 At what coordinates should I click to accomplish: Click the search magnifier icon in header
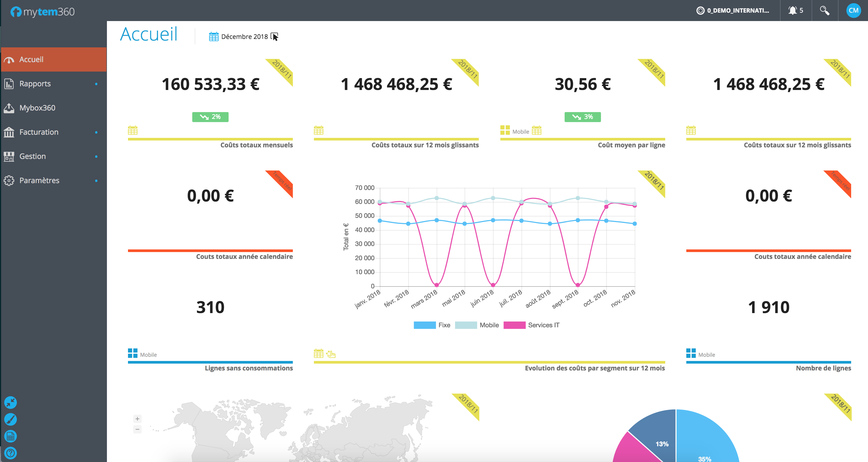[x=825, y=11]
